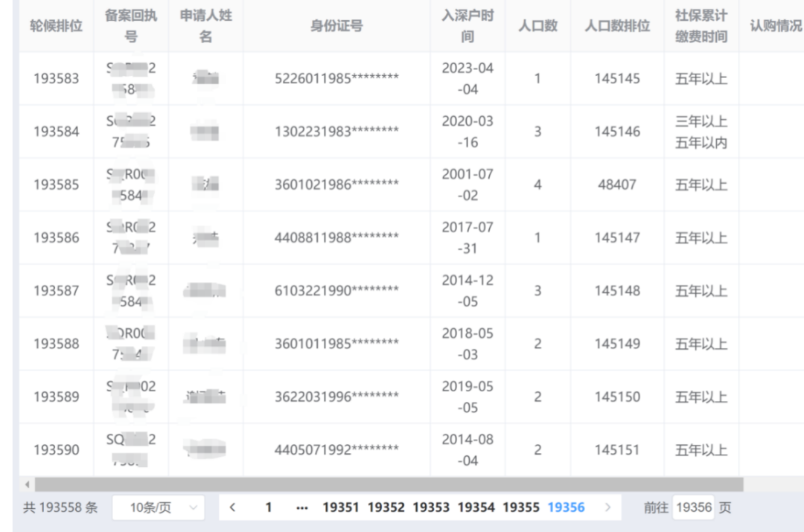Select current page 19356

(566, 507)
